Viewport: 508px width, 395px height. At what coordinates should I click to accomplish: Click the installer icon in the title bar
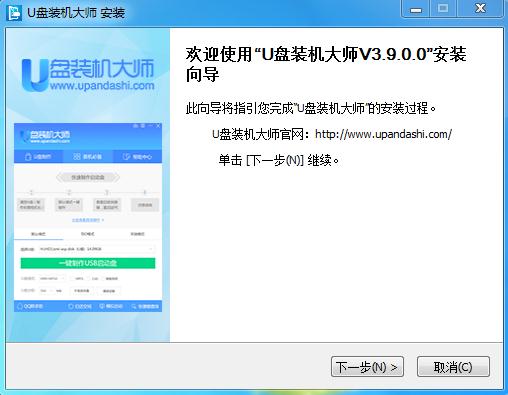(x=14, y=12)
